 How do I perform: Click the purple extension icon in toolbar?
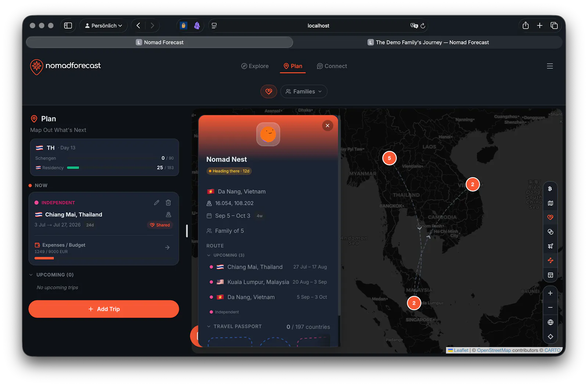coord(197,26)
